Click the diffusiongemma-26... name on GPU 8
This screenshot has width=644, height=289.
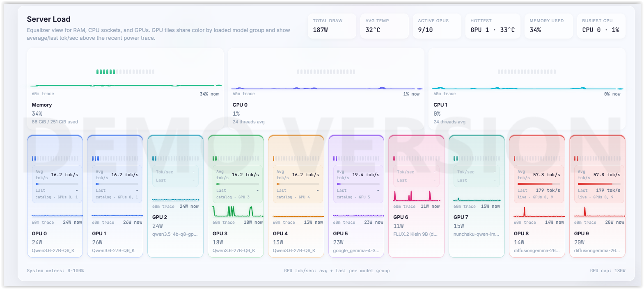[x=536, y=250]
